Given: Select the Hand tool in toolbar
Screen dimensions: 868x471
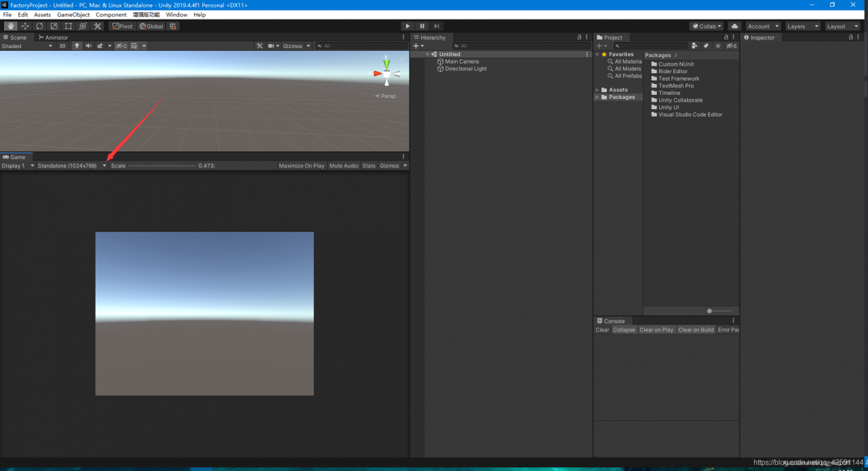Looking at the screenshot, I should (11, 26).
